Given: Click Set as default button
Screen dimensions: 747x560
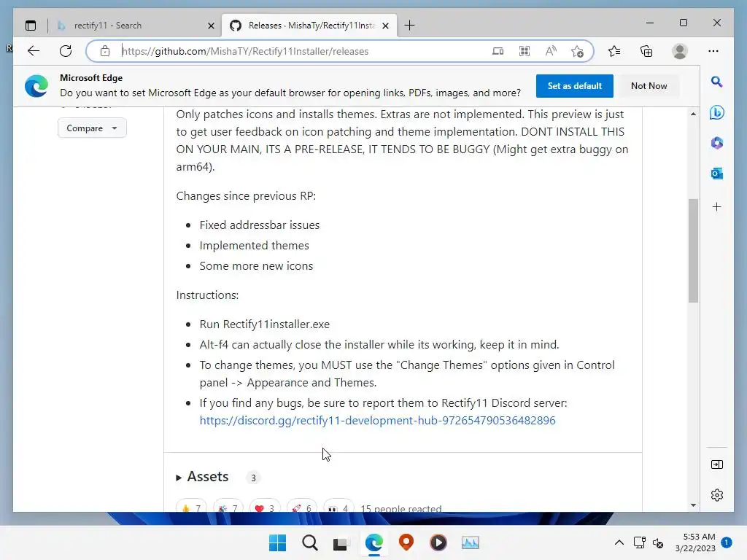Looking at the screenshot, I should click(x=575, y=86).
